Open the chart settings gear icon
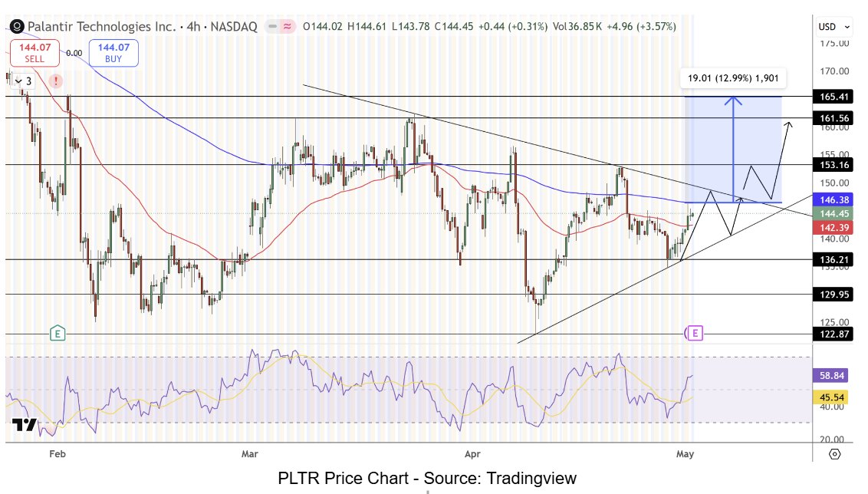Viewport: 868px width, 494px height. (x=835, y=454)
